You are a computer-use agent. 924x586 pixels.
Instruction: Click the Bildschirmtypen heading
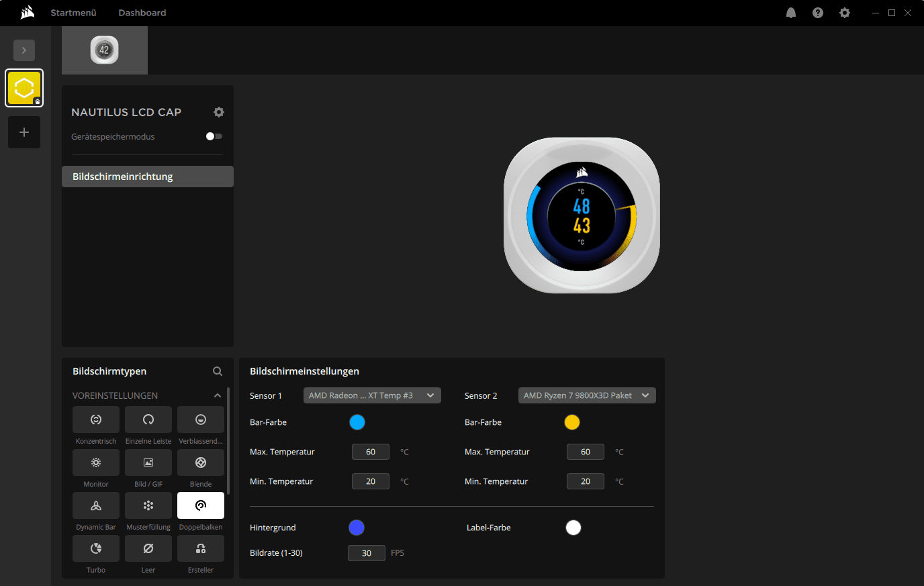click(x=109, y=371)
